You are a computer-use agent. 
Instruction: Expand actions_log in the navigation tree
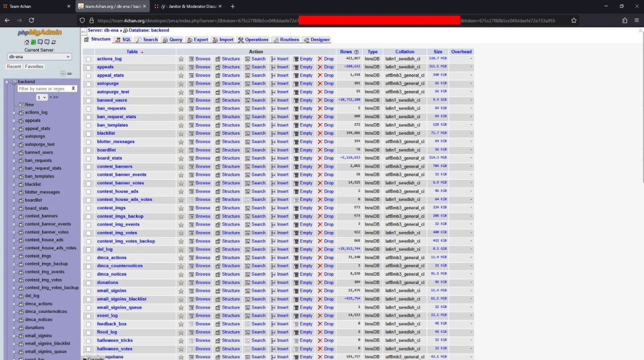tap(14, 113)
